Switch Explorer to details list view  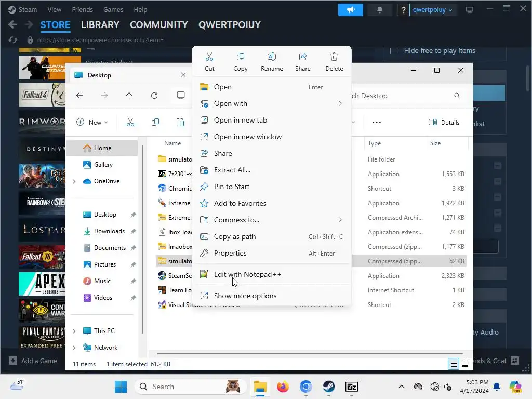pos(454,364)
